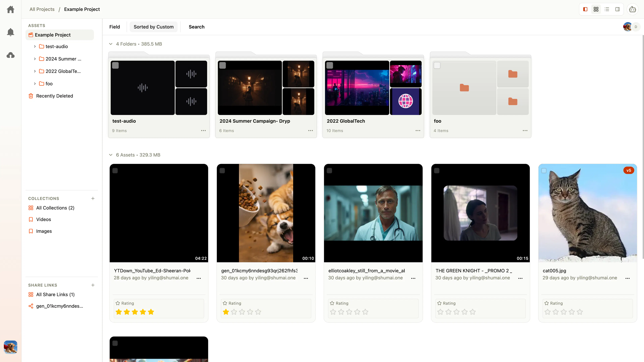The width and height of the screenshot is (644, 362).
Task: Open more options for YTDown_YouTube asset
Action: pyautogui.click(x=199, y=278)
